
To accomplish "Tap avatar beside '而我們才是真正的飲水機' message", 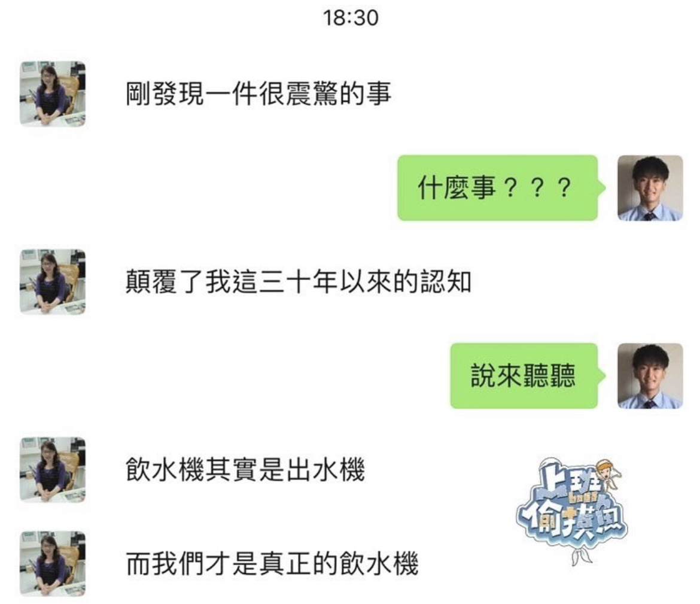I will point(53,564).
